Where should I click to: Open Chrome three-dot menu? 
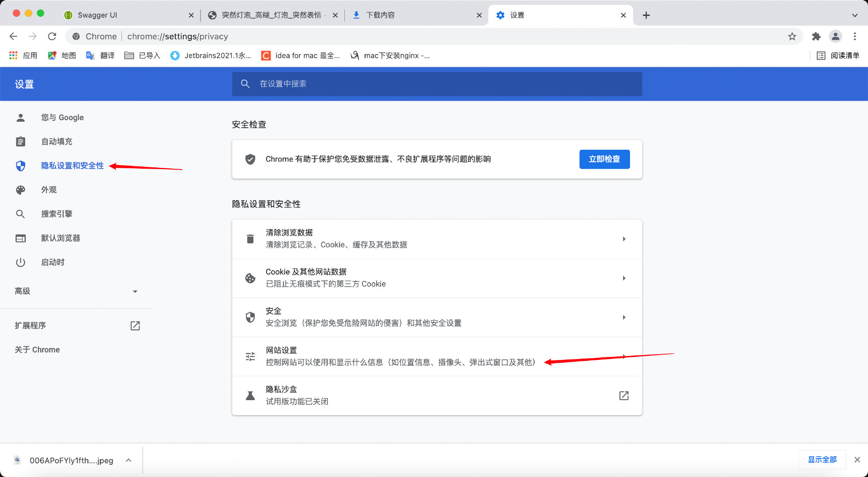(855, 37)
